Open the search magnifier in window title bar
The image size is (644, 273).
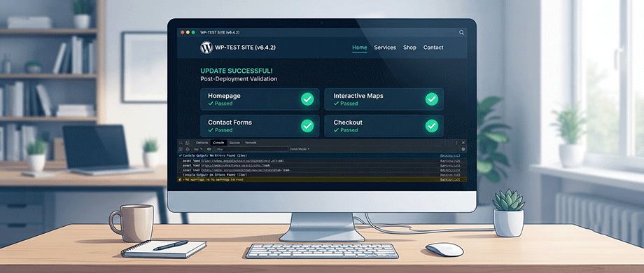[461, 32]
